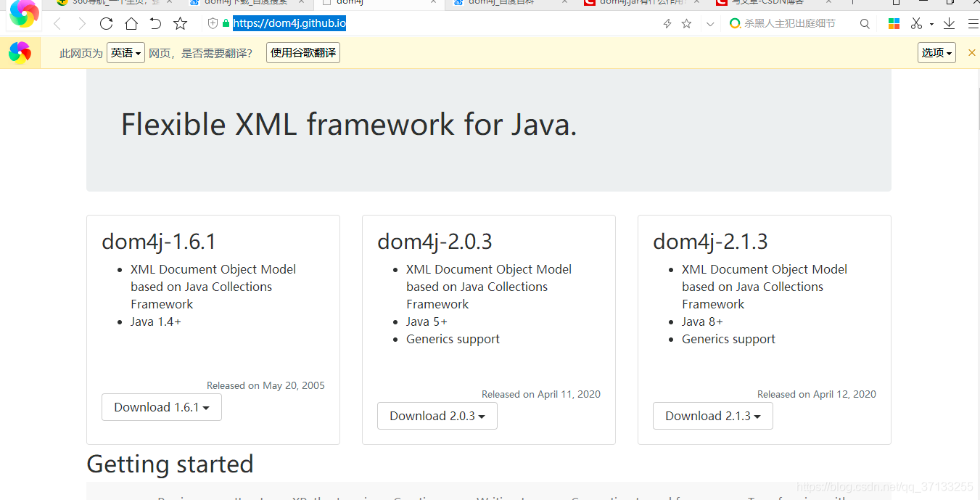Click the favorites star next to toolbar

[181, 24]
